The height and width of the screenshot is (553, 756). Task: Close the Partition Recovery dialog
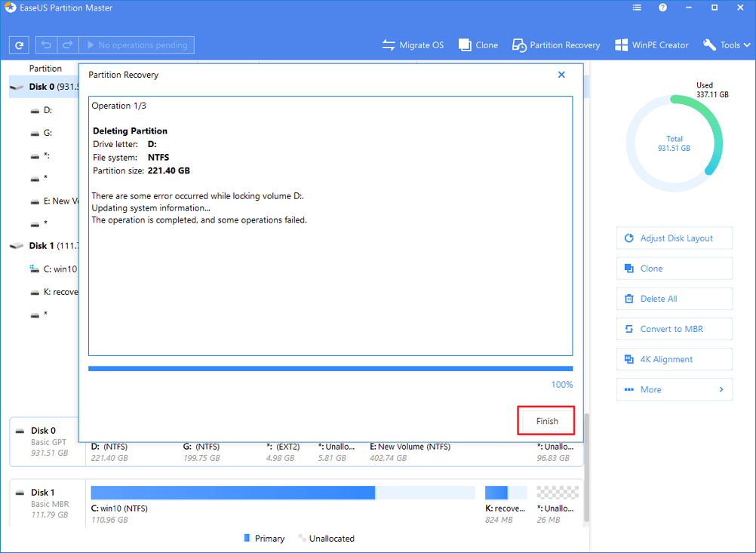pos(561,75)
